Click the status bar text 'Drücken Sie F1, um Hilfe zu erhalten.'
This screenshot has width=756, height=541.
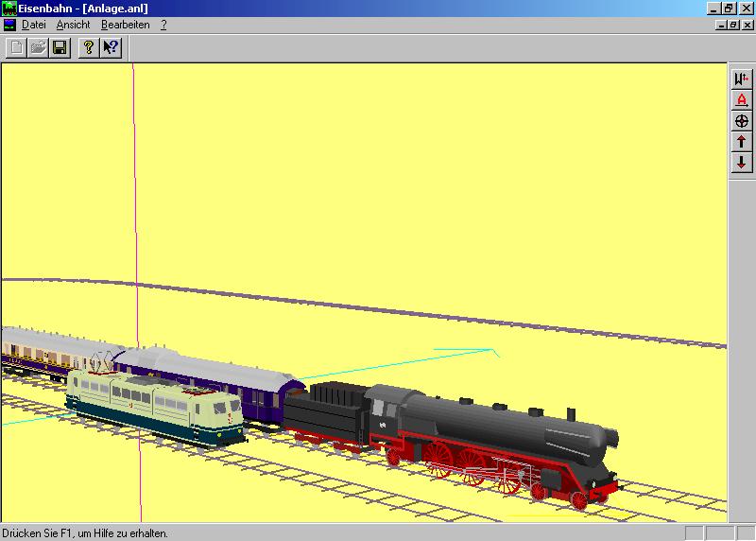coord(85,533)
